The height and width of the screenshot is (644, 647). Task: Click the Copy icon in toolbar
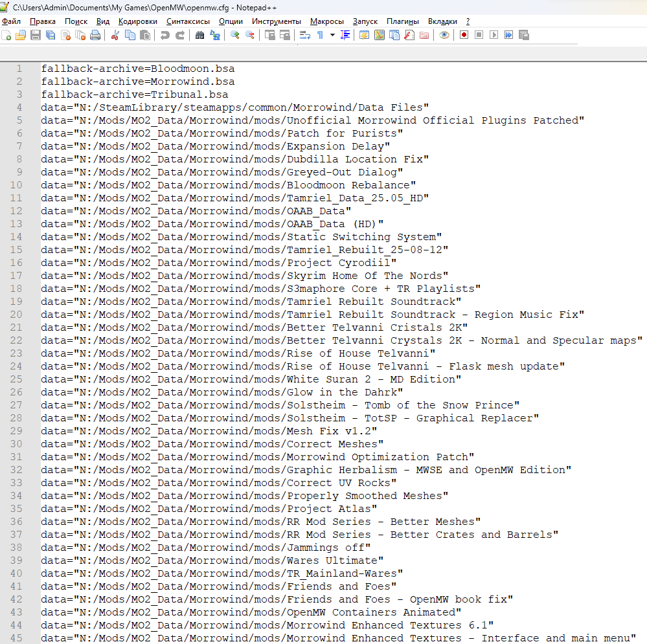click(x=130, y=36)
